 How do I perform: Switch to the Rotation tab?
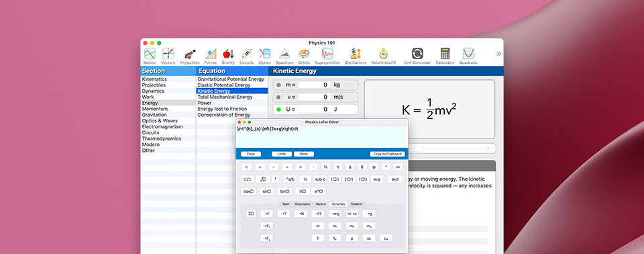[x=356, y=204]
